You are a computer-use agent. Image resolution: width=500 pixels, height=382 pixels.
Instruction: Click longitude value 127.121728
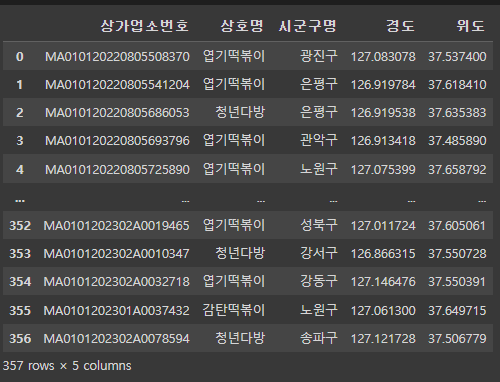click(x=383, y=339)
